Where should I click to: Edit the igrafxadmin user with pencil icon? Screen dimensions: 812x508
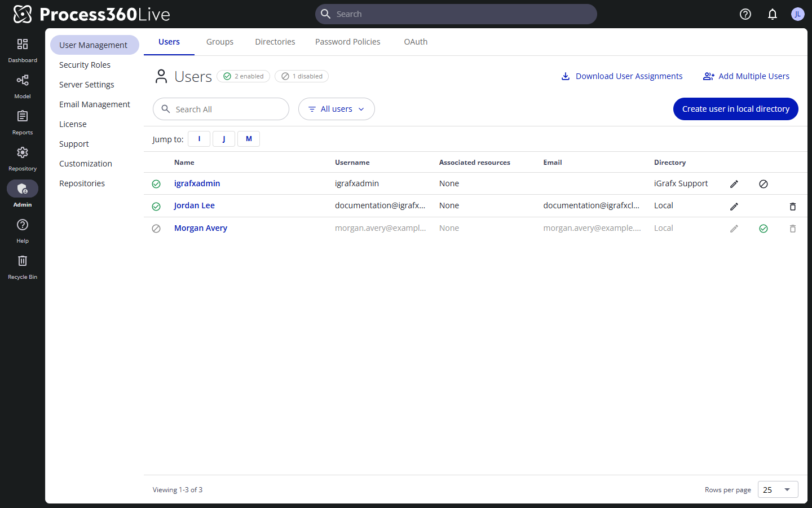(x=734, y=184)
